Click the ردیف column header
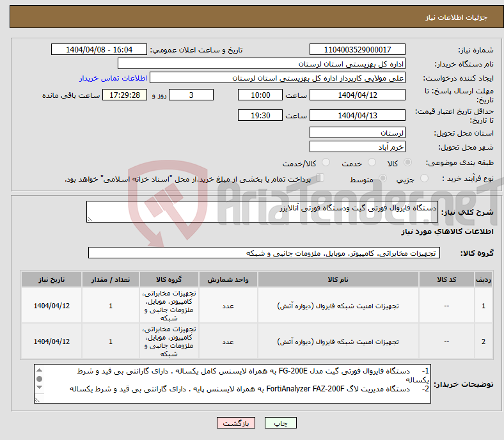Screen dimensions: 504x440 (x=484, y=279)
